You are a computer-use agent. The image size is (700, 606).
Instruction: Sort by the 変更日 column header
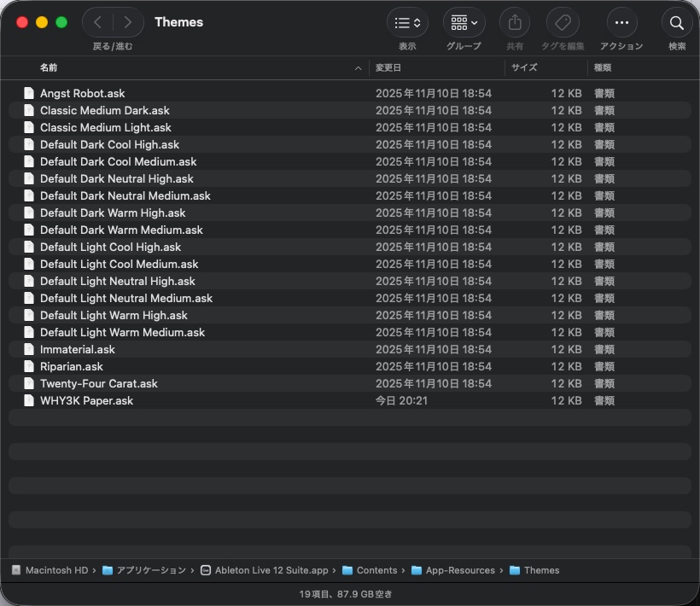click(x=388, y=67)
